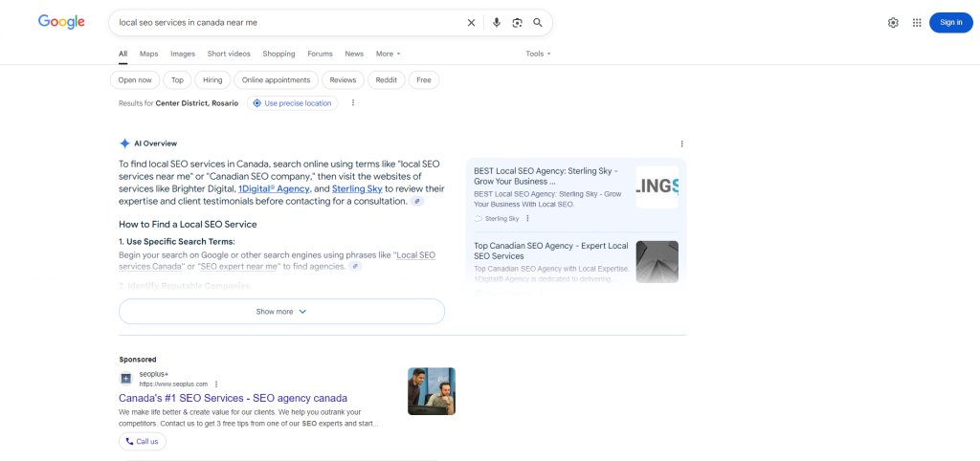
Task: Submit search with magnifier icon
Action: click(538, 23)
